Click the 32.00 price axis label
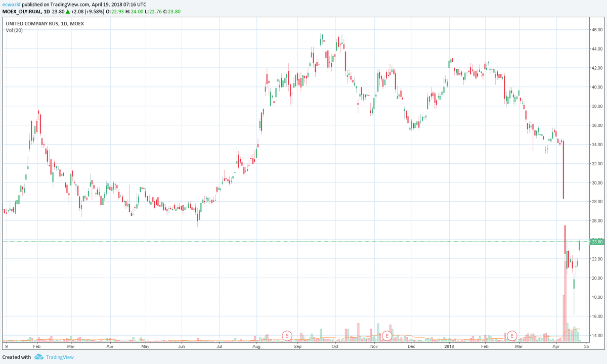This screenshot has height=364, width=607. (597, 164)
